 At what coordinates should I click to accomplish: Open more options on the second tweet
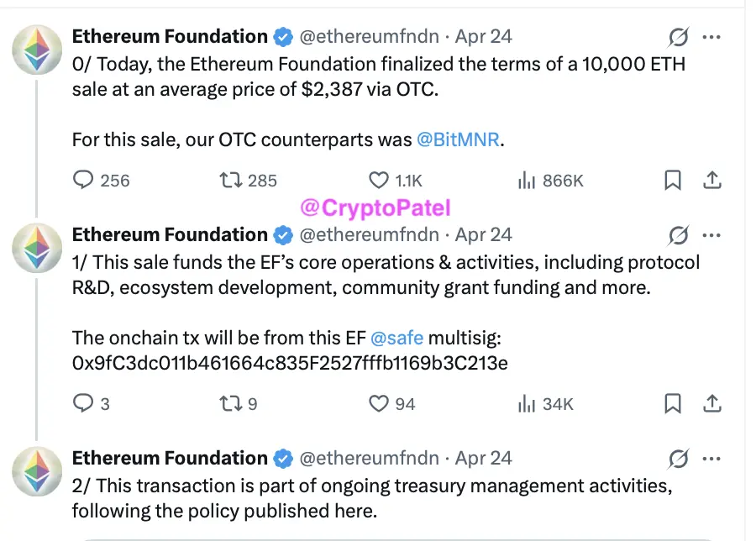711,235
